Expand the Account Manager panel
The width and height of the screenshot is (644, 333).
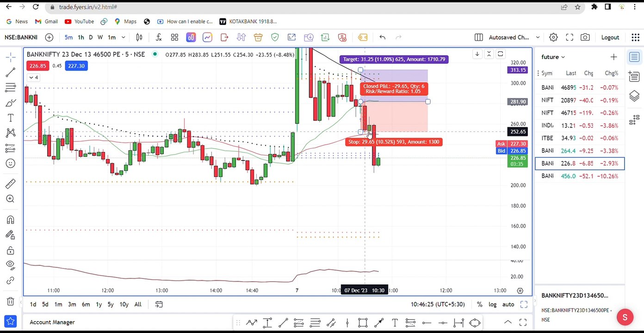click(x=508, y=322)
